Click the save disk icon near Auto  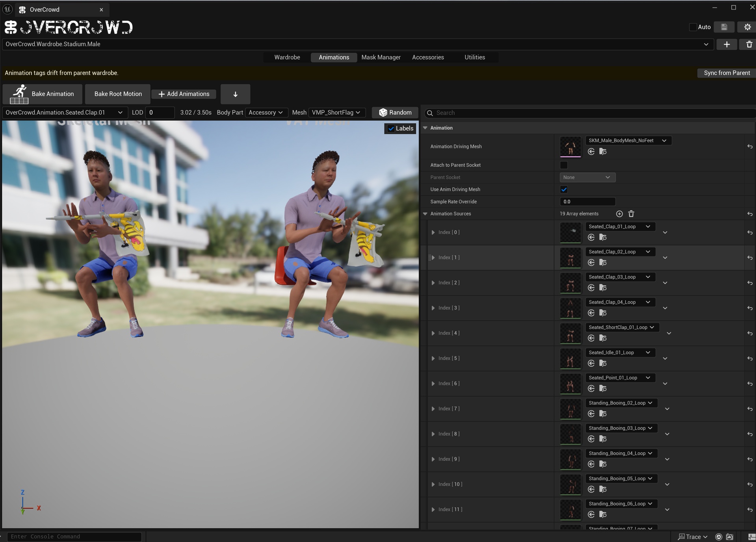[x=724, y=27]
